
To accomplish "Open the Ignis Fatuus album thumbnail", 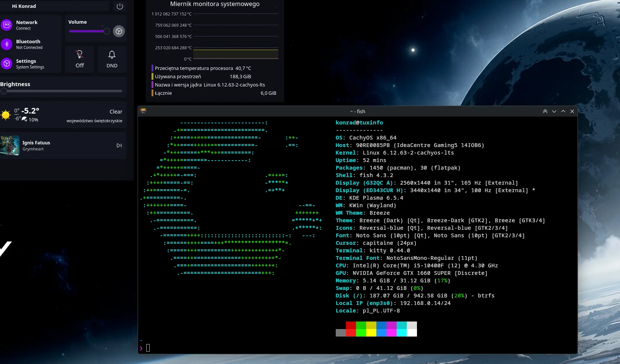I will click(x=10, y=146).
